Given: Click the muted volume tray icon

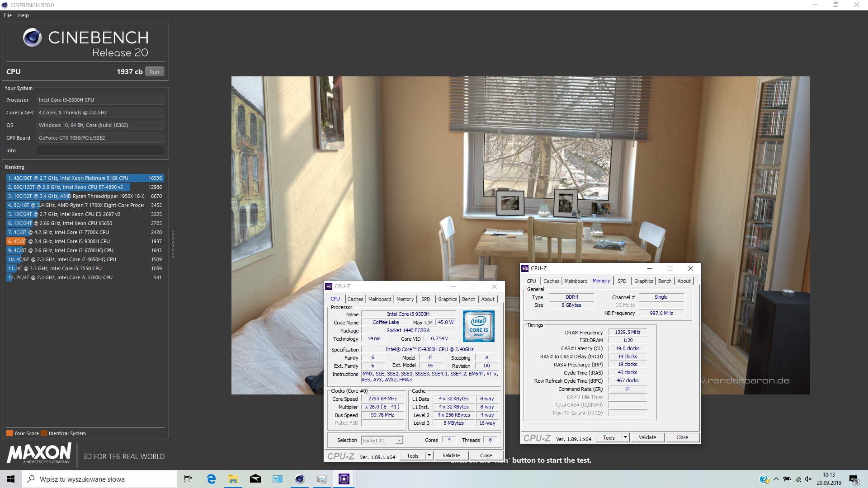Looking at the screenshot, I should coord(809,479).
